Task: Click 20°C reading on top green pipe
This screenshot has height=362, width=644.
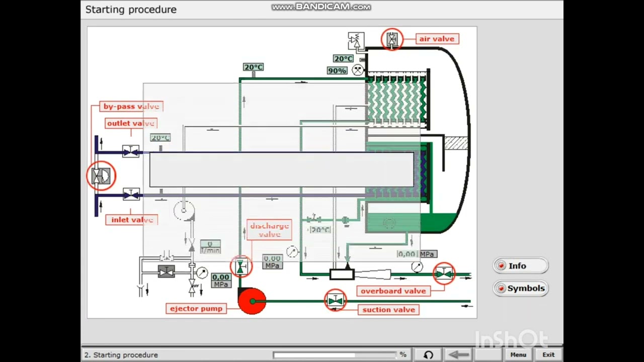Action: click(x=253, y=67)
